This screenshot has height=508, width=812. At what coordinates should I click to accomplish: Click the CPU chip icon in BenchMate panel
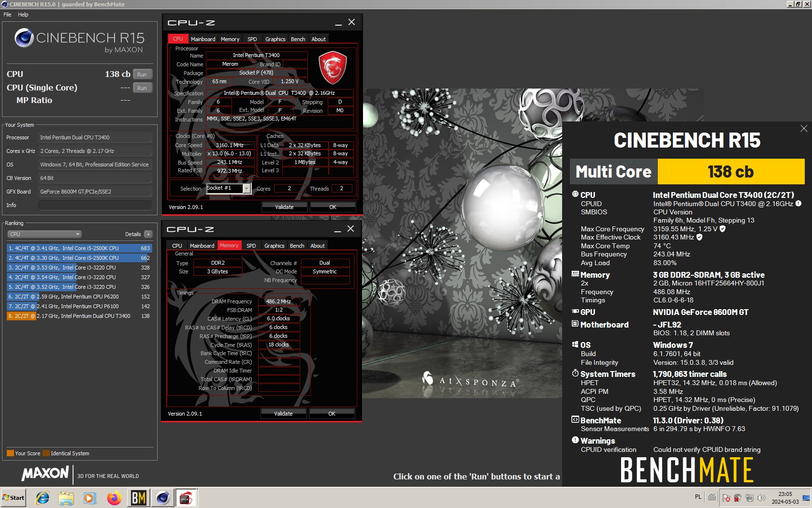pyautogui.click(x=575, y=194)
